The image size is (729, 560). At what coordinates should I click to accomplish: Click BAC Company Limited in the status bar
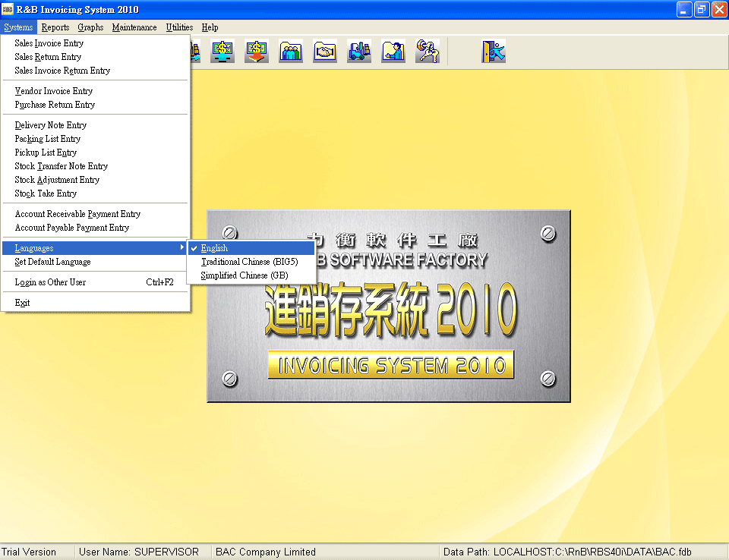266,552
